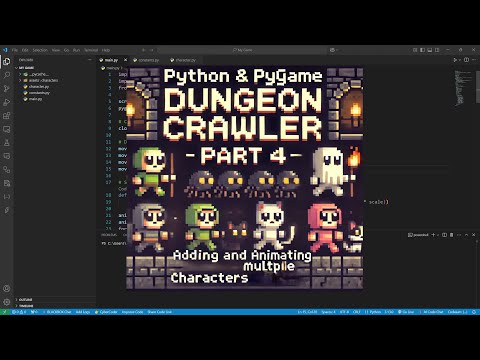Expand the __pycache__ folder
Image resolution: width=480 pixels, height=360 pixels.
pos(38,74)
